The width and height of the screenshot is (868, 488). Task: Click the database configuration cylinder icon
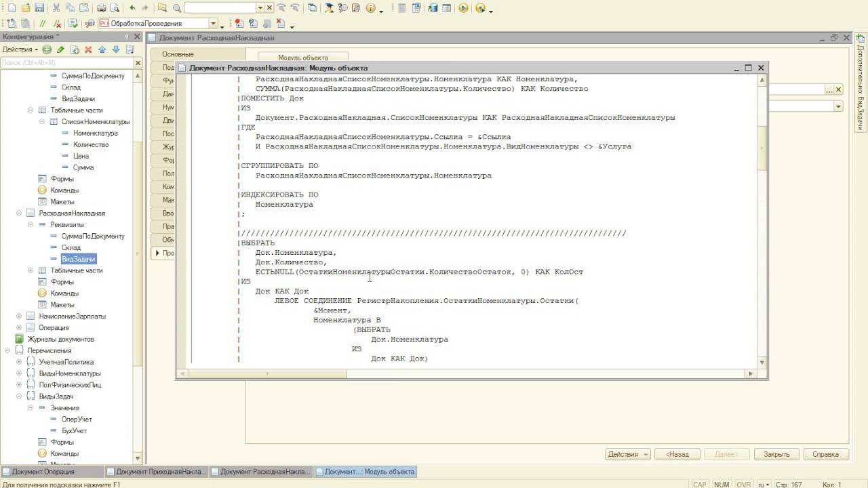431,8
